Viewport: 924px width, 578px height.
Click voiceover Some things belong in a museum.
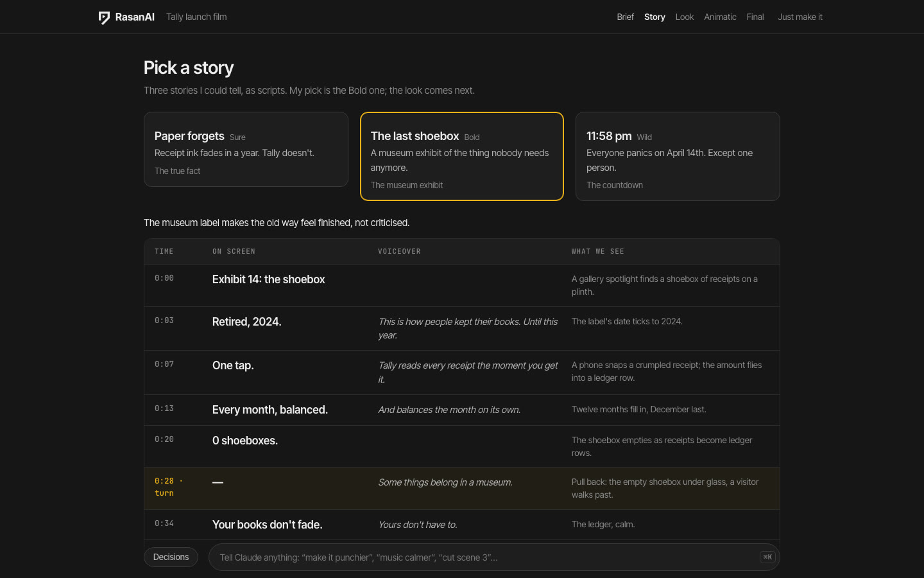click(445, 482)
